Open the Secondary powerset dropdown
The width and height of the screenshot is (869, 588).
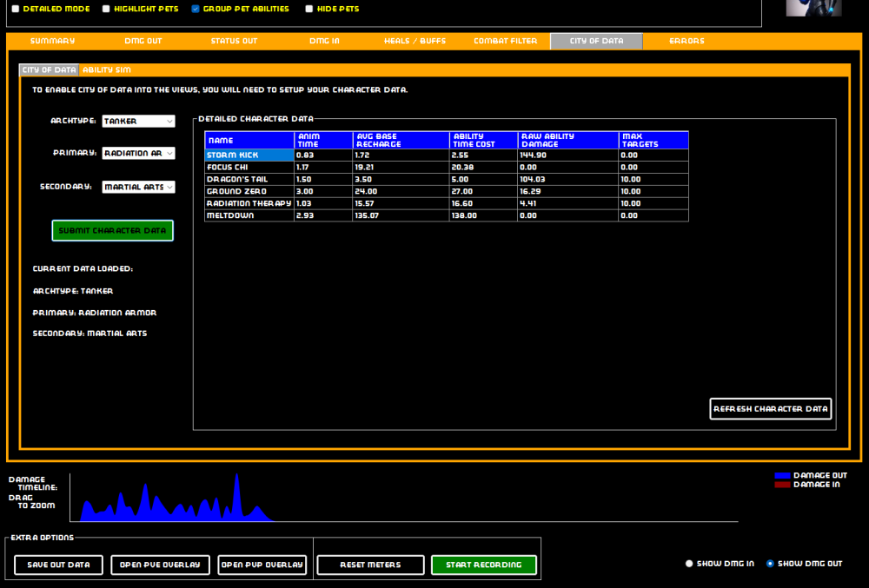point(138,187)
